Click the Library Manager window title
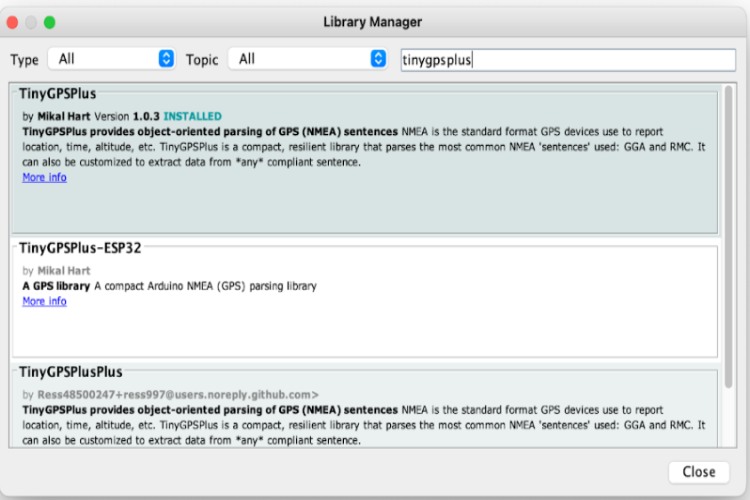Image resolution: width=750 pixels, height=500 pixels. (x=373, y=22)
